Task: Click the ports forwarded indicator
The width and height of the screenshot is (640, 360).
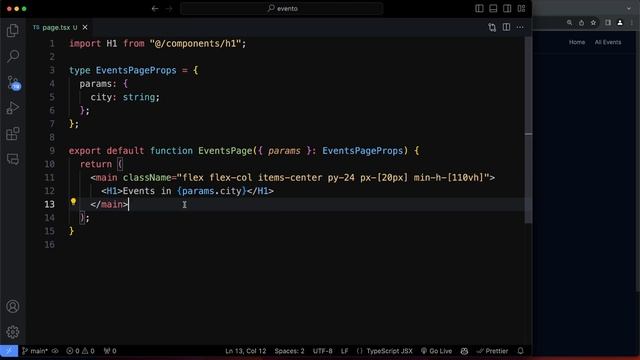Action: pyautogui.click(x=110, y=351)
